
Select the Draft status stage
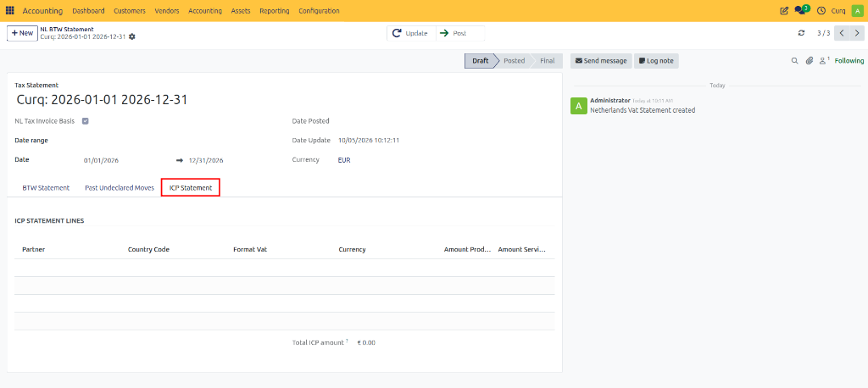coord(480,61)
